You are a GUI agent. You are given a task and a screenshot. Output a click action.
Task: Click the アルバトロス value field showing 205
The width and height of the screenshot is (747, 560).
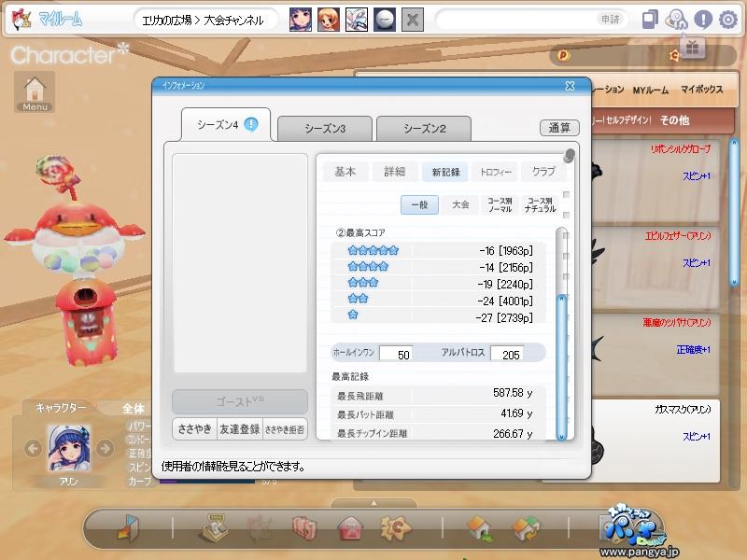(507, 354)
